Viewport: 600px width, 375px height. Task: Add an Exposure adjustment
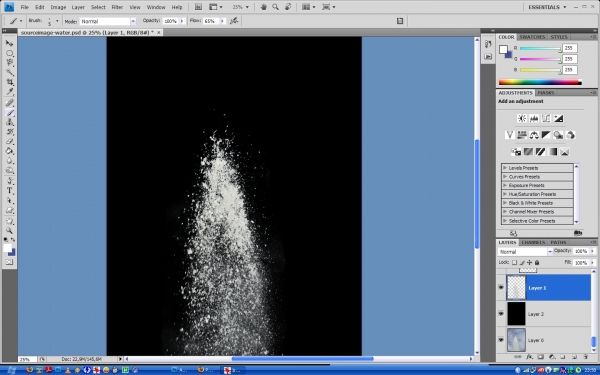click(x=558, y=118)
